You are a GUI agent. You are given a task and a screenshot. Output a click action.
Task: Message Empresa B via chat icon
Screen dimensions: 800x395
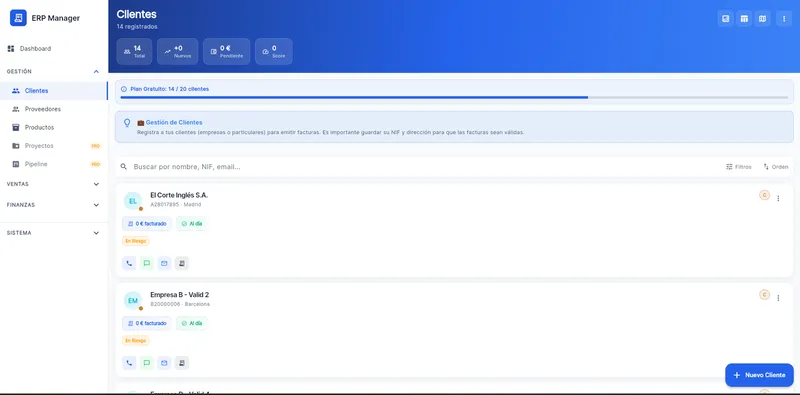tap(147, 363)
